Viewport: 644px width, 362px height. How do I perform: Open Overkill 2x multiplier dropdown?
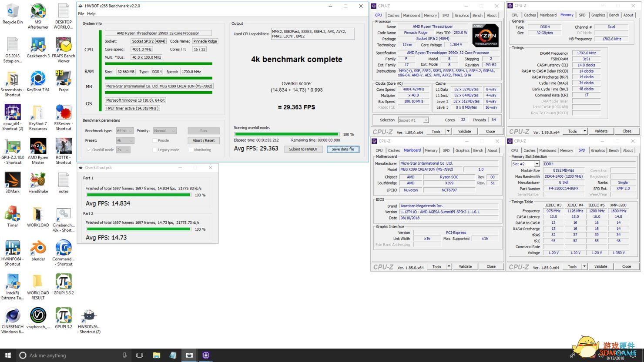pos(123,150)
